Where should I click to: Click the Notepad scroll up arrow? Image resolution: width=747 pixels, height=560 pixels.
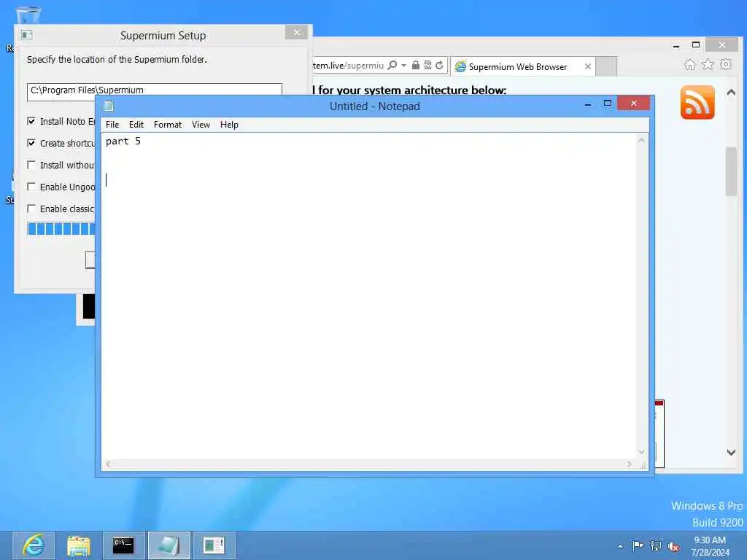pyautogui.click(x=641, y=141)
